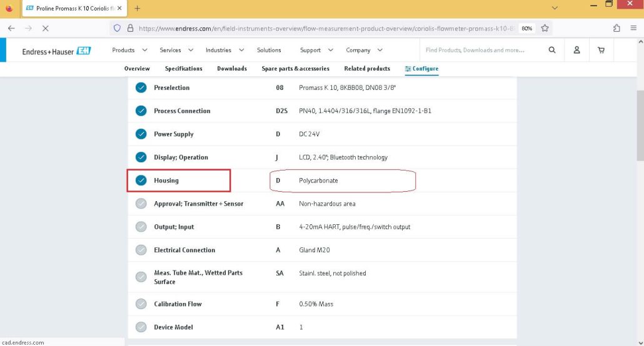The width and height of the screenshot is (644, 346).
Task: Go back to previous page
Action: tap(11, 28)
